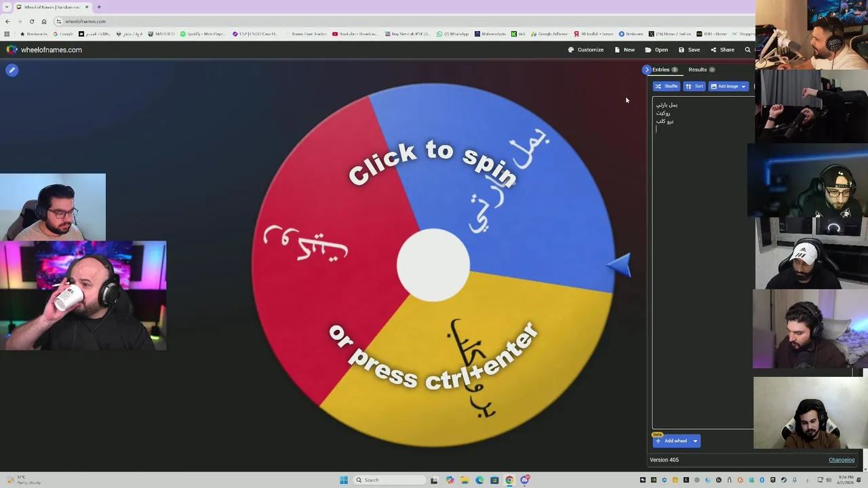Open the WhatsApp bookmark
Image resolution: width=868 pixels, height=488 pixels.
pyautogui.click(x=453, y=34)
